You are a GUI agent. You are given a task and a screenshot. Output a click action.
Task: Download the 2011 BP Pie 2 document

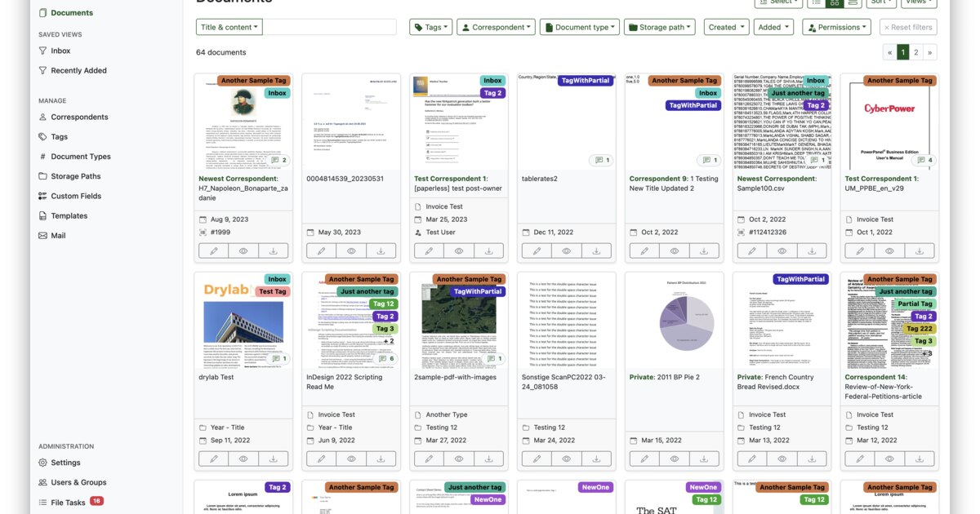tap(704, 459)
